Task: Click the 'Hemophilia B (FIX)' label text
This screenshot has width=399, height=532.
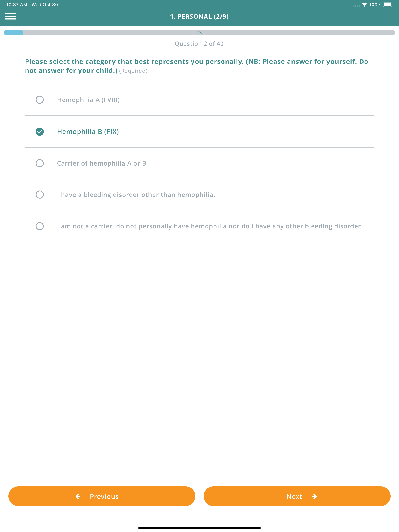Action: [88, 132]
